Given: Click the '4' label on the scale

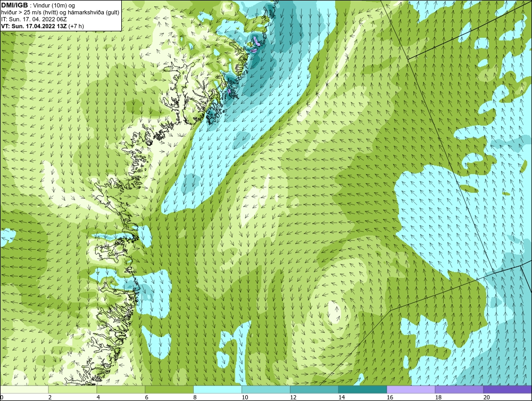Looking at the screenshot, I should click(98, 397).
